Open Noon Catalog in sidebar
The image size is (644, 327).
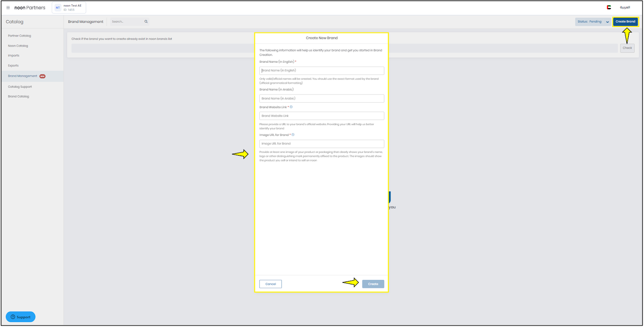click(x=18, y=46)
